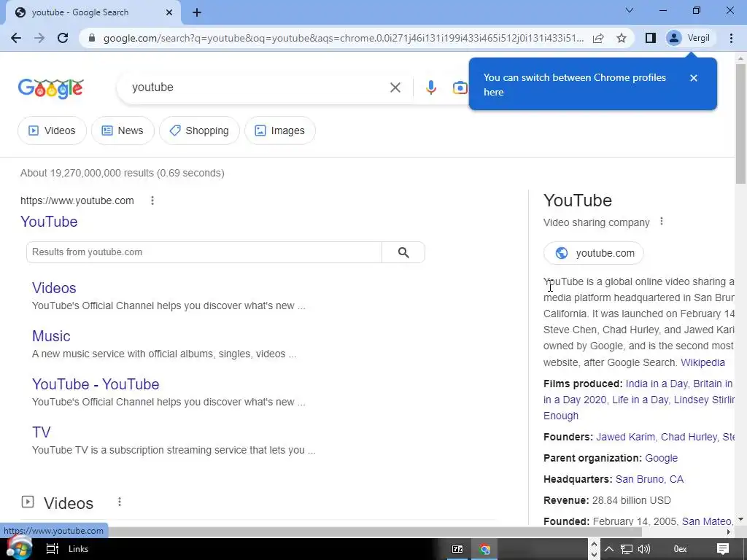This screenshot has width=747, height=560.
Task: Open the Windows Start button
Action: [x=19, y=548]
